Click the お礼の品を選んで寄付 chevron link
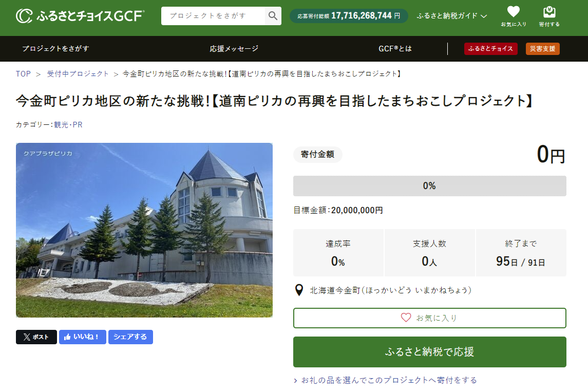The width and height of the screenshot is (588, 391). pyautogui.click(x=385, y=380)
